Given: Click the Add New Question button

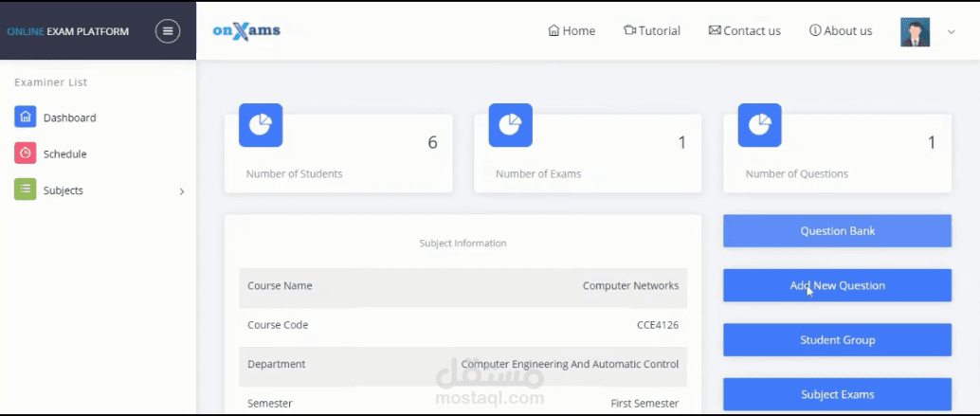Looking at the screenshot, I should point(837,285).
